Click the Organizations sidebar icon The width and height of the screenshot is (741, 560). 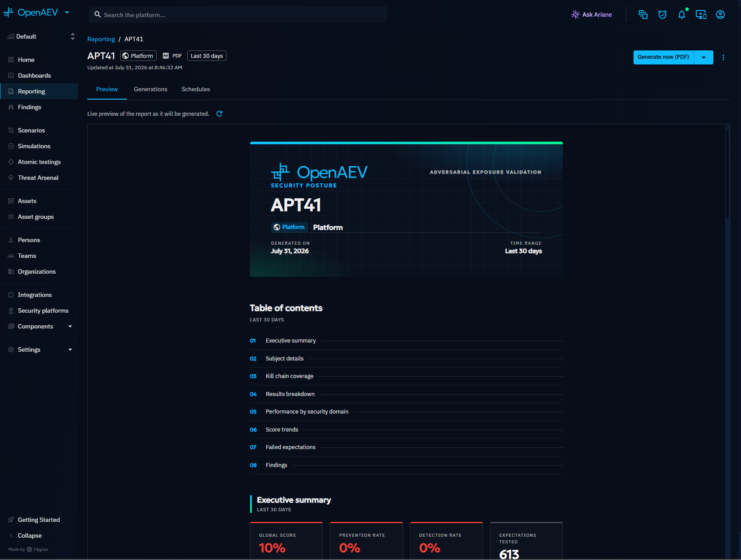click(11, 271)
